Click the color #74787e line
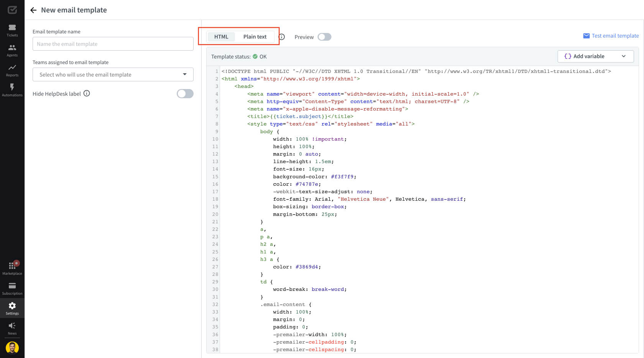Viewport: 644px width, 358px height. [297, 184]
